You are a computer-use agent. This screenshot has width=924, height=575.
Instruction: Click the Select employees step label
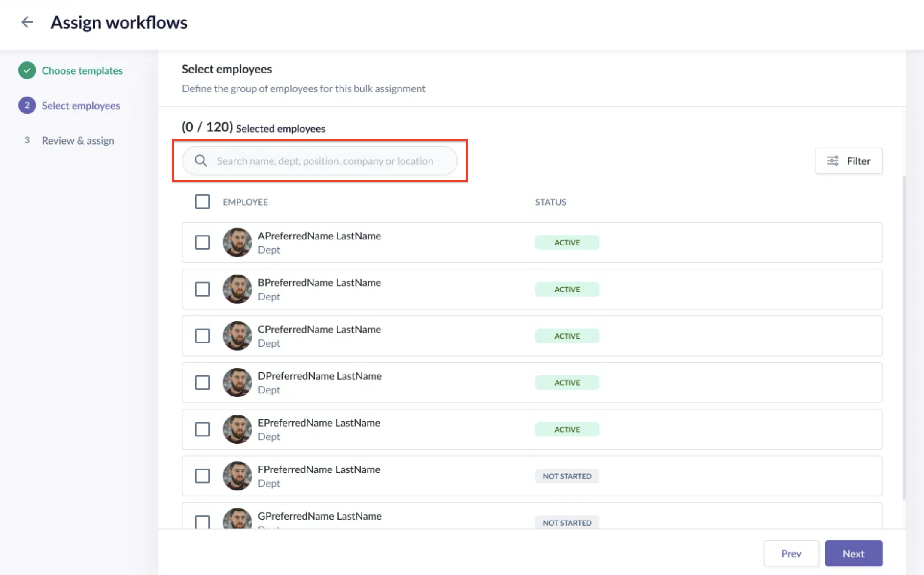81,106
